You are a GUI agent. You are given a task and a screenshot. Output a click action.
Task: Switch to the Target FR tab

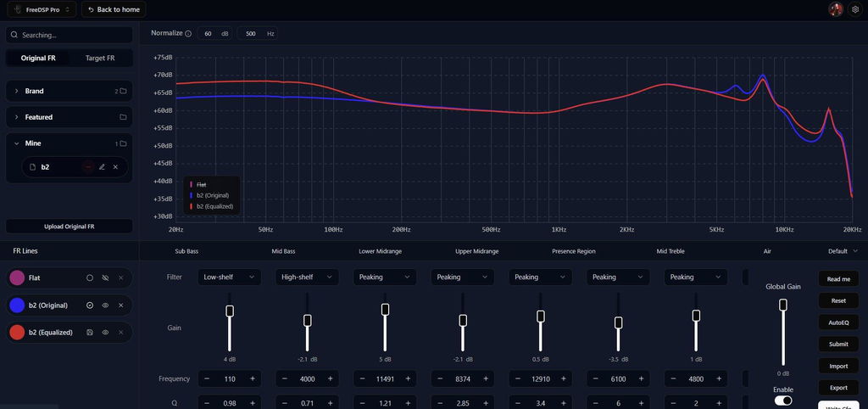click(x=100, y=59)
